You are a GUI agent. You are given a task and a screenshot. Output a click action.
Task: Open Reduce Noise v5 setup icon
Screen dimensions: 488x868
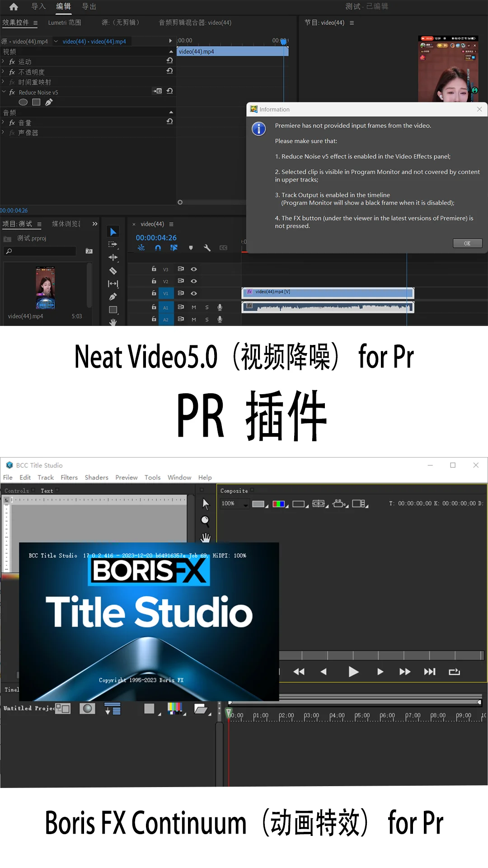point(157,91)
